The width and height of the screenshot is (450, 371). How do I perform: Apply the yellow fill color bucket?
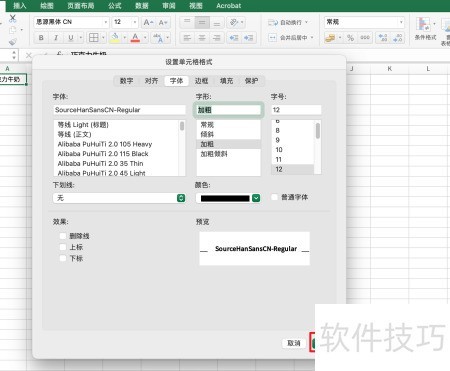[x=115, y=38]
